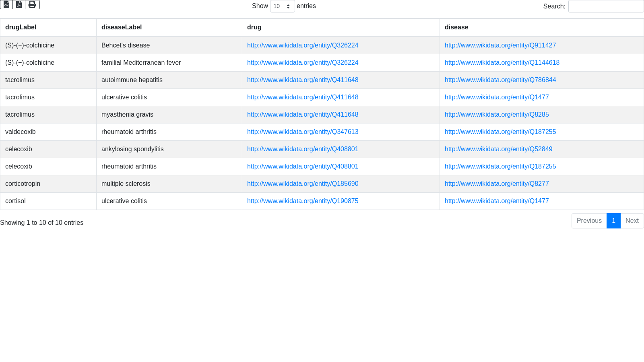Open the Show entries count dropdown

point(282,6)
